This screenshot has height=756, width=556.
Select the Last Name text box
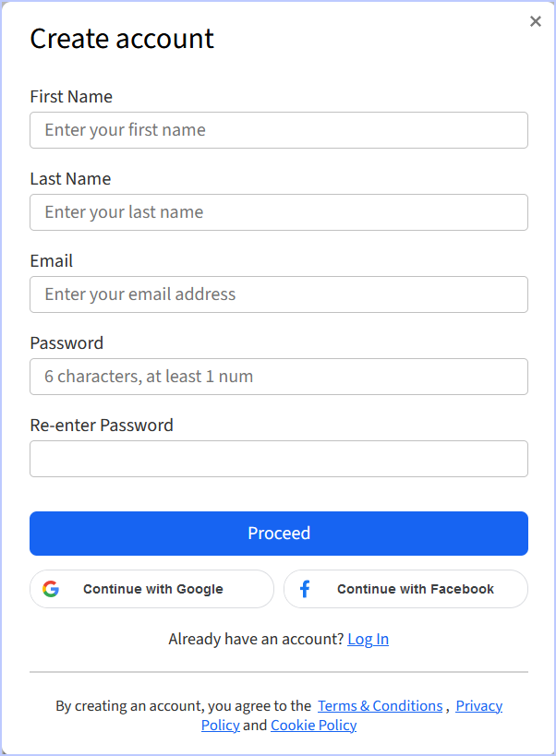click(x=279, y=212)
